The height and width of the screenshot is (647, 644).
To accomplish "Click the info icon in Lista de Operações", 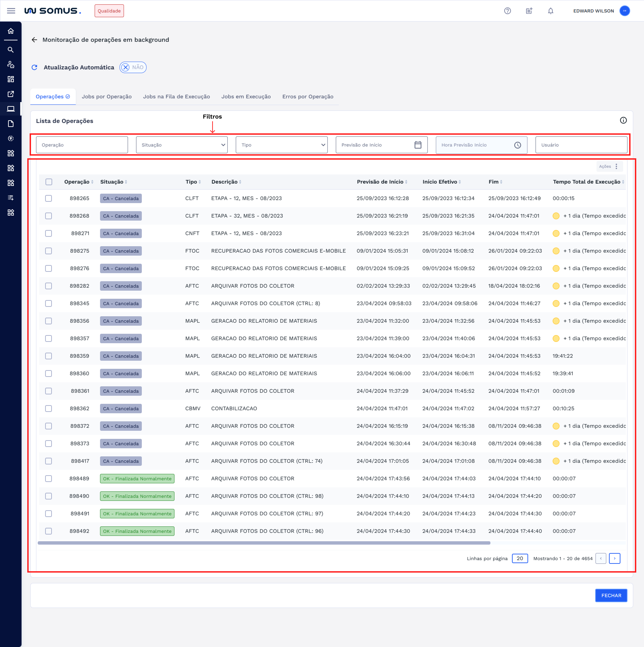I will [x=623, y=120].
